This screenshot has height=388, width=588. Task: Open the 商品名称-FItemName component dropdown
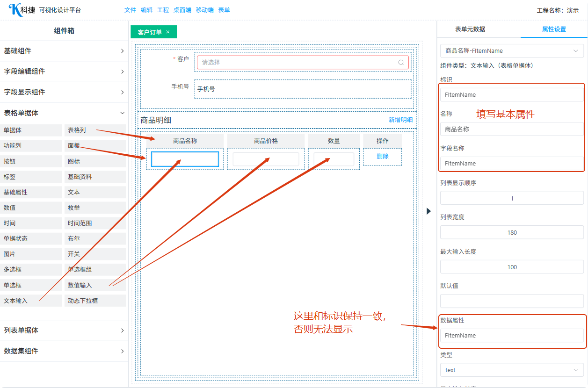512,50
